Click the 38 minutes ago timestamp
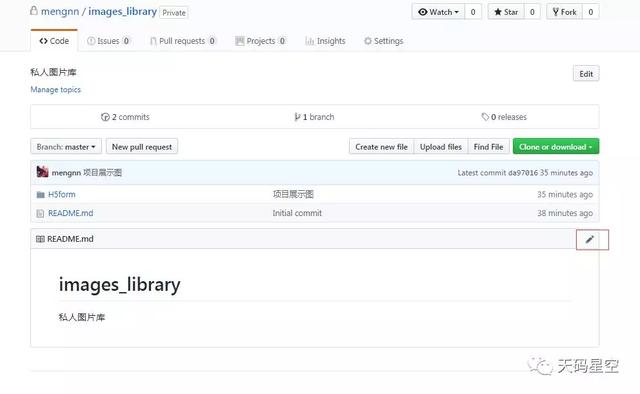 click(x=565, y=213)
